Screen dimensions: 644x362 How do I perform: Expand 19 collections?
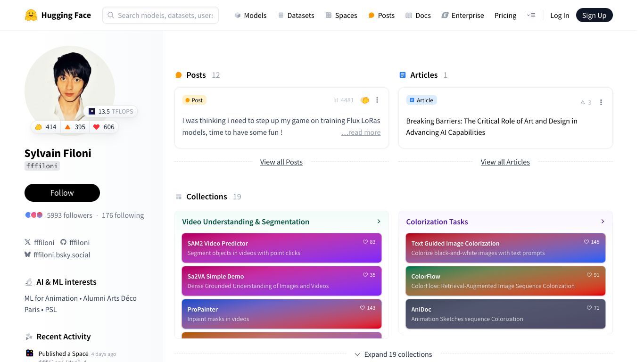(x=393, y=354)
